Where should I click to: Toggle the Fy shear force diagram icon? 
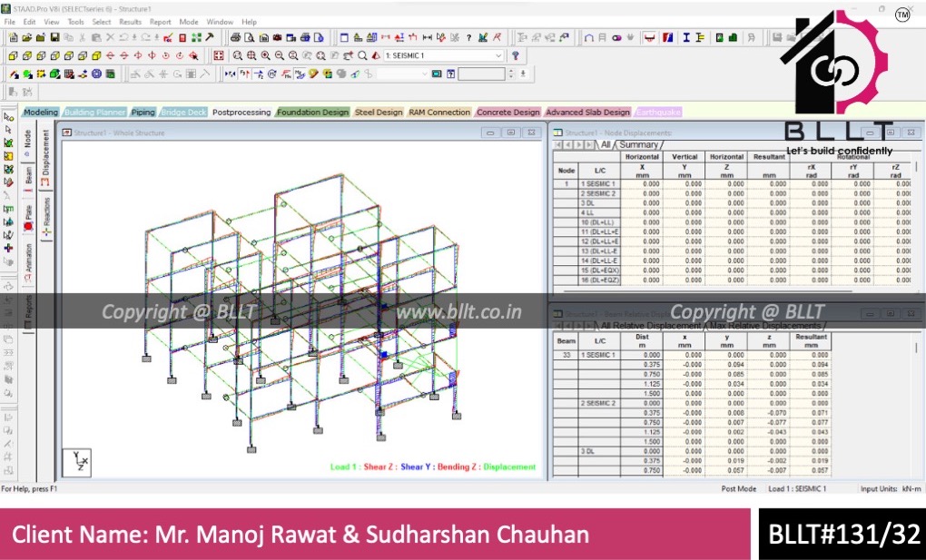pyautogui.click(x=244, y=74)
